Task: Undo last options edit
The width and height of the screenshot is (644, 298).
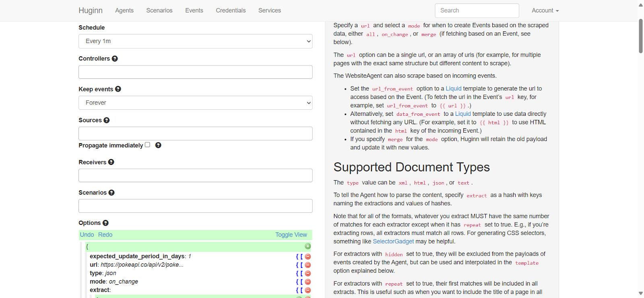Action: tap(87, 235)
